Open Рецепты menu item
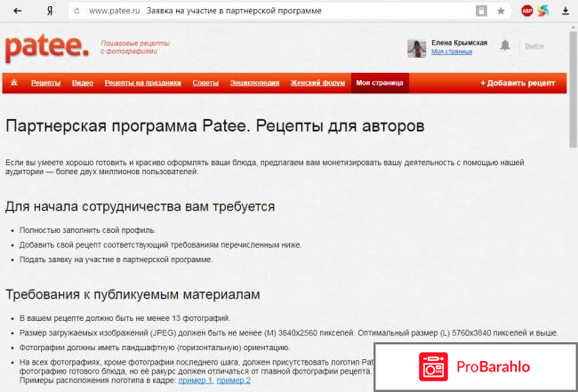The image size is (578, 392). [45, 83]
